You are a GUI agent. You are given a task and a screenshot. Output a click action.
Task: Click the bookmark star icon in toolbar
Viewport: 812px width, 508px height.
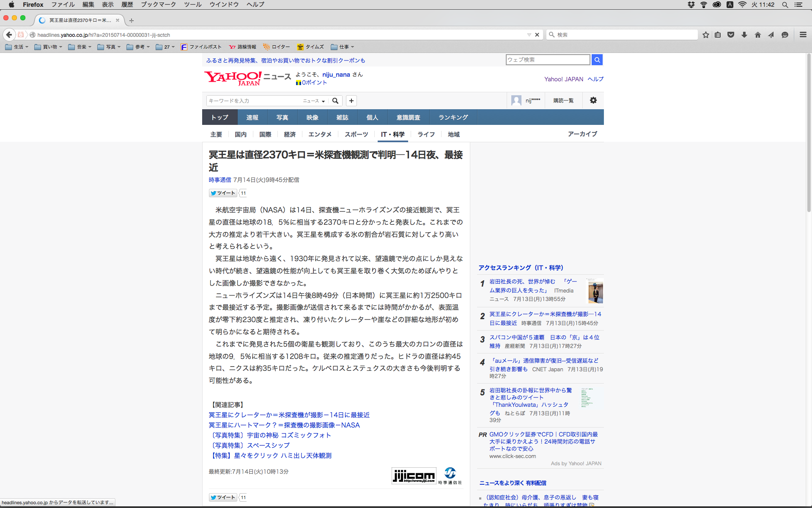[705, 35]
